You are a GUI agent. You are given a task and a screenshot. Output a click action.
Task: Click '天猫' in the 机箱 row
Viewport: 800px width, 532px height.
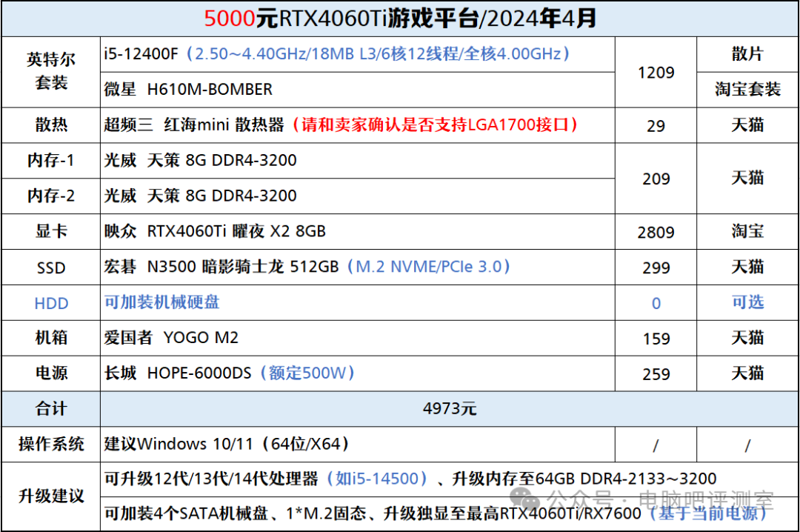pyautogui.click(x=747, y=338)
